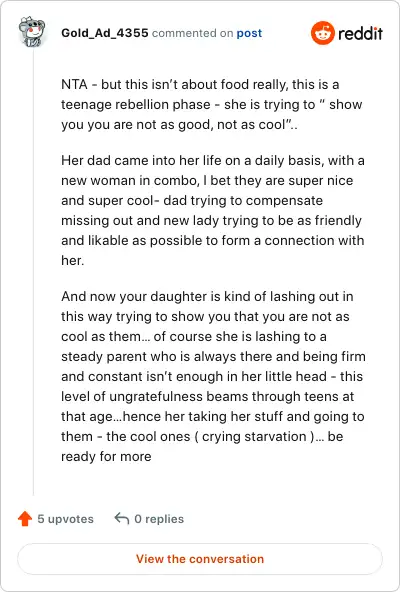The height and width of the screenshot is (592, 400).
Task: Click the word "NTA" at comment start
Action: pyautogui.click(x=74, y=84)
